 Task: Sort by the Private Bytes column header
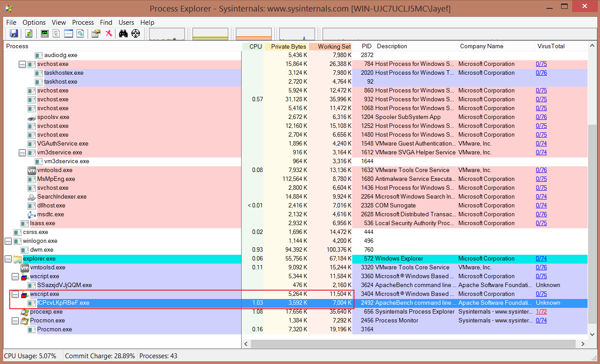pyautogui.click(x=286, y=46)
